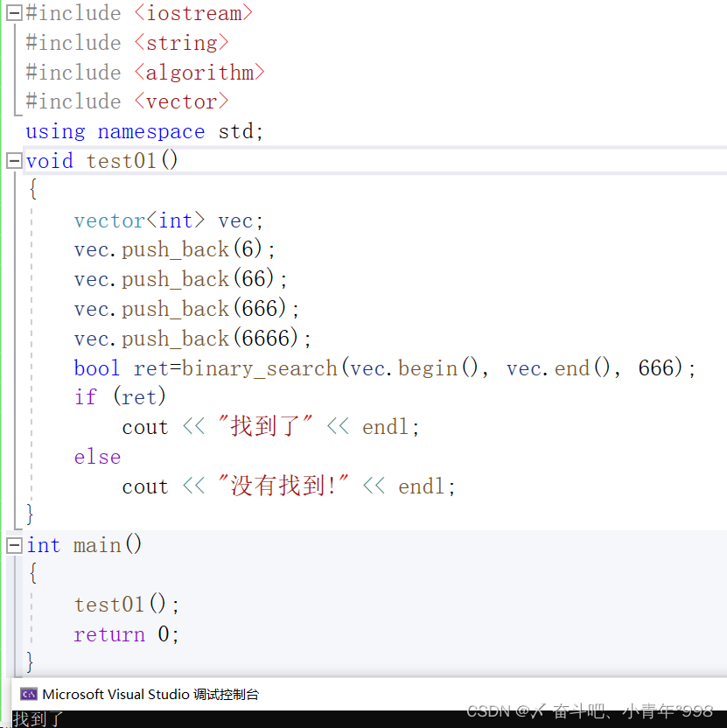Screen dimensions: 727x728
Task: Click the bool keyword before ret
Action: pyautogui.click(x=97, y=368)
